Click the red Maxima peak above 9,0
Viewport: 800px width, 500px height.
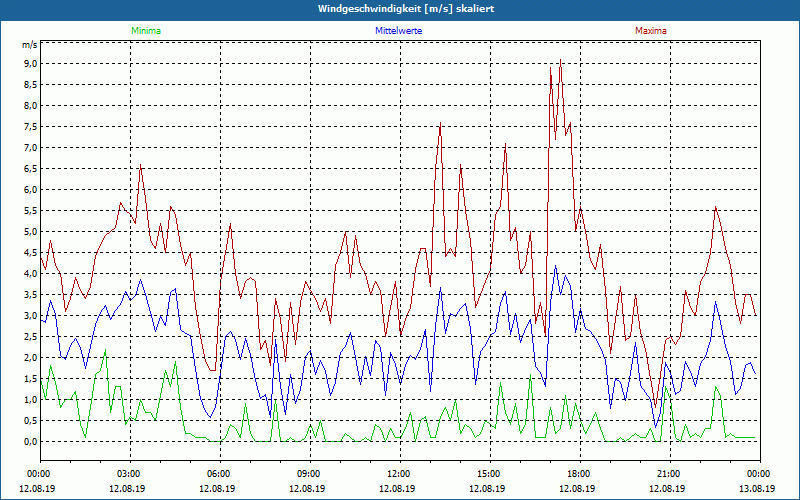561,60
